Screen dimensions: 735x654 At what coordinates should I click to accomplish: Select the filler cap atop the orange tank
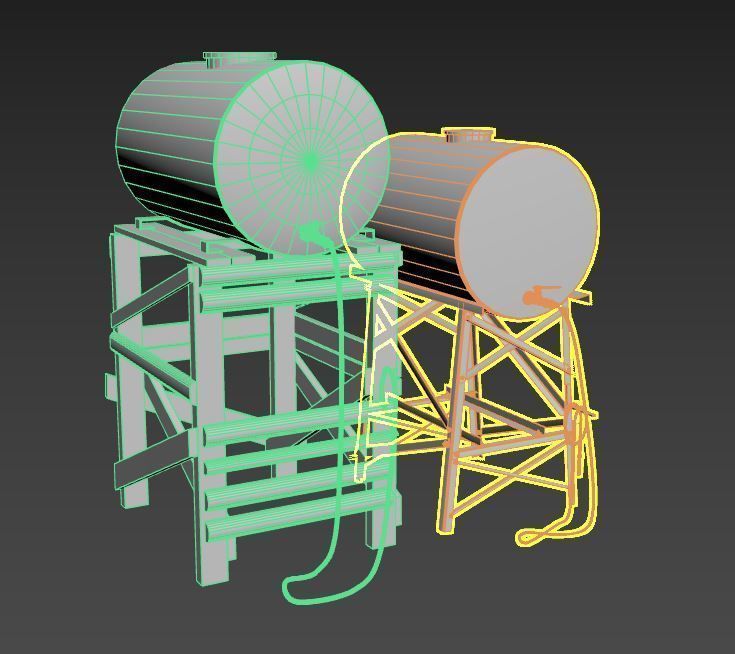click(x=469, y=135)
